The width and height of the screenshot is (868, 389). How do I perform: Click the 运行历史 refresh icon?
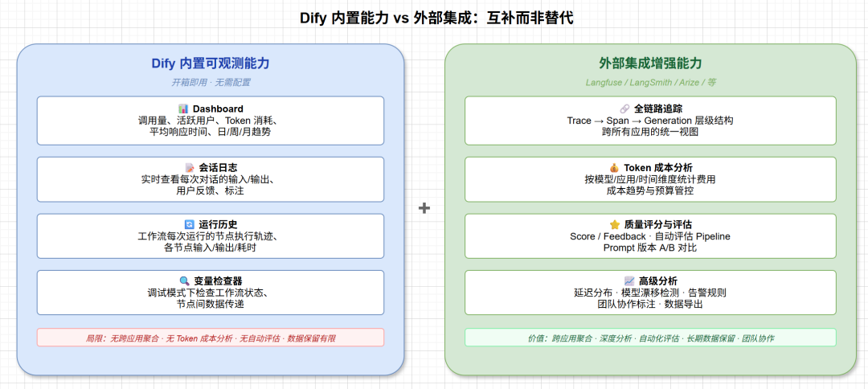tap(190, 225)
